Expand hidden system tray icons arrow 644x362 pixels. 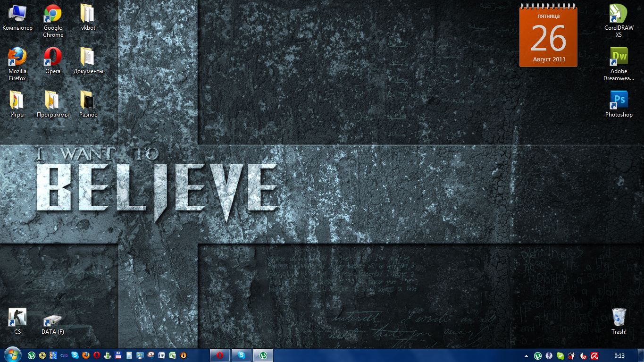(x=526, y=356)
